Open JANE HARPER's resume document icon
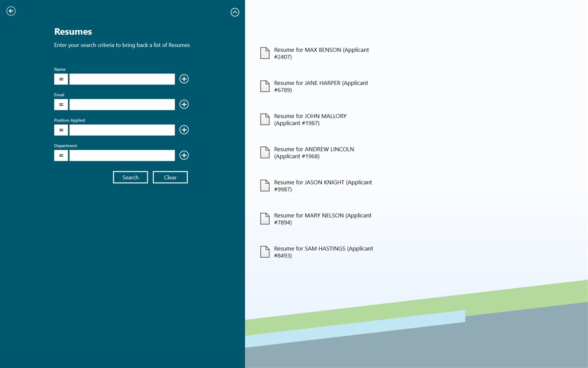This screenshot has height=368, width=588. point(265,86)
